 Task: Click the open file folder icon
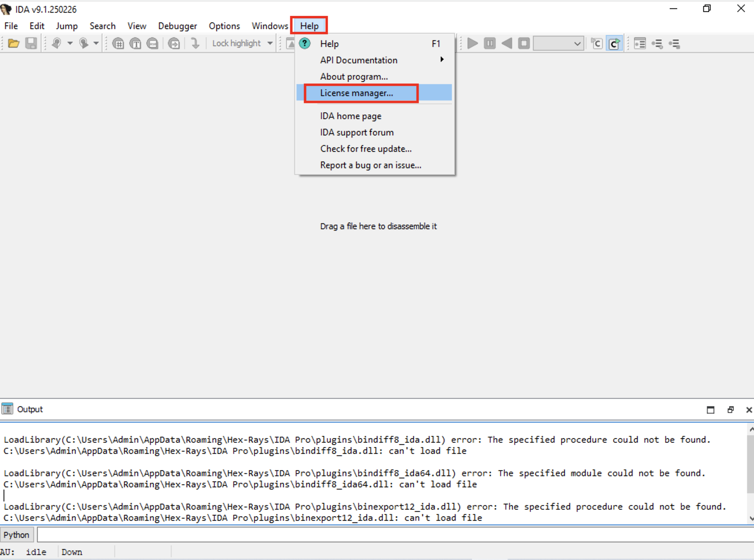[13, 44]
